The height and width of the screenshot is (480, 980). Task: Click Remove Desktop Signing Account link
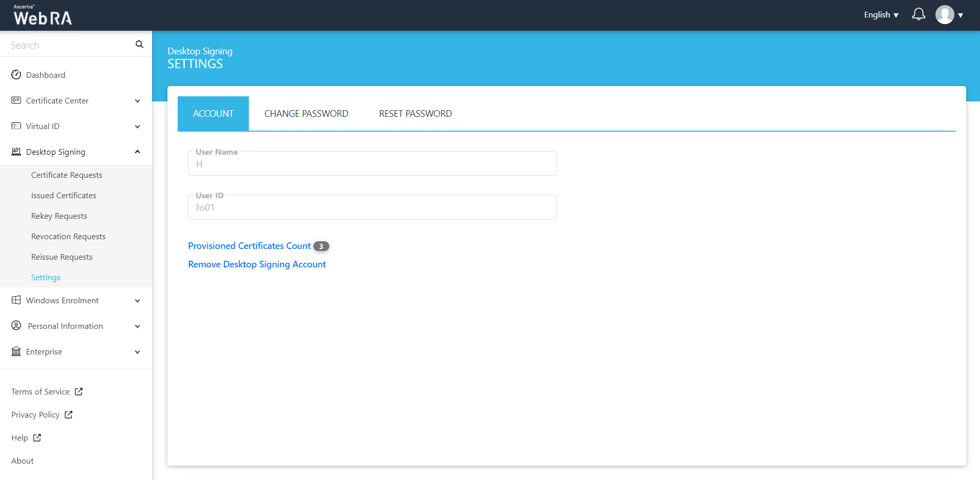257,264
